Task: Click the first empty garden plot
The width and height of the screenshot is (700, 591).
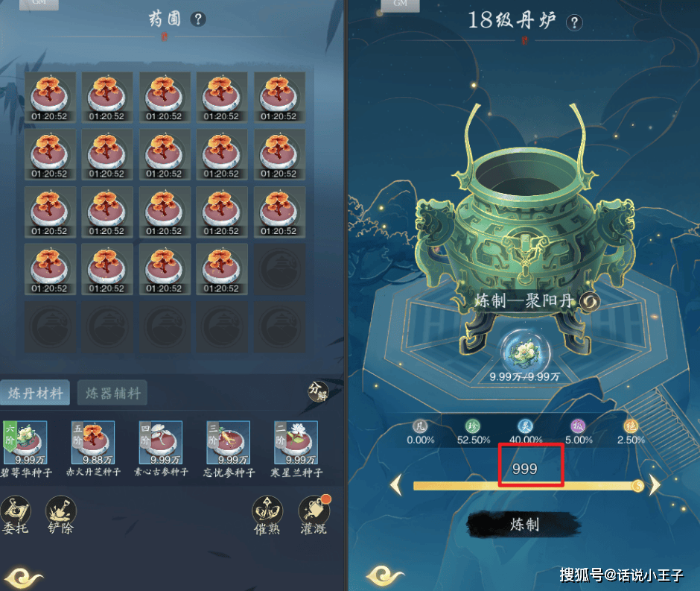Action: click(x=279, y=269)
